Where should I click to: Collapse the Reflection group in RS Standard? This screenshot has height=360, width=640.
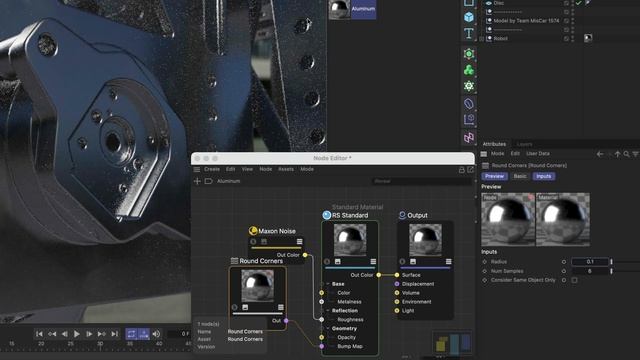[328, 311]
